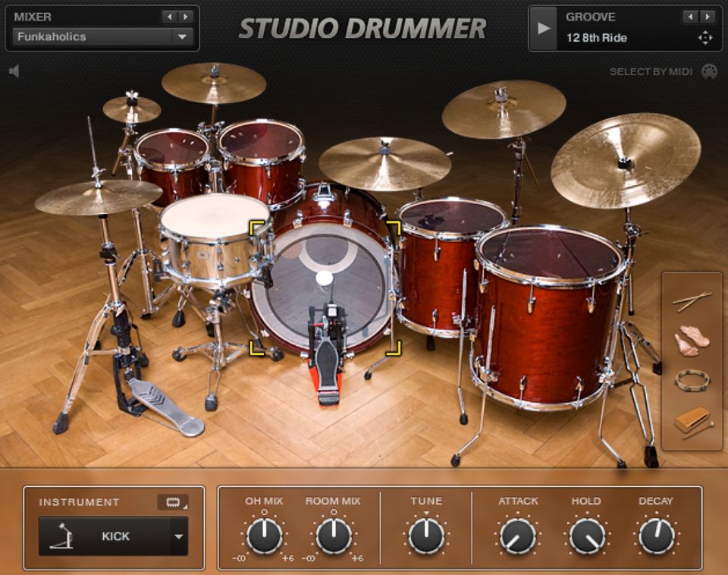Play the 12 8th Ride groove
Image resolution: width=728 pixels, height=575 pixels.
[543, 28]
